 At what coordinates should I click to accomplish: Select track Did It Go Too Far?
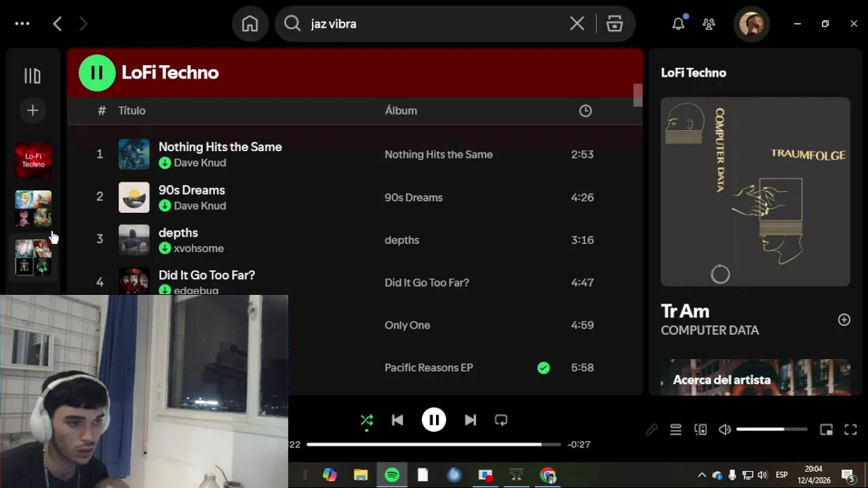[x=207, y=275]
